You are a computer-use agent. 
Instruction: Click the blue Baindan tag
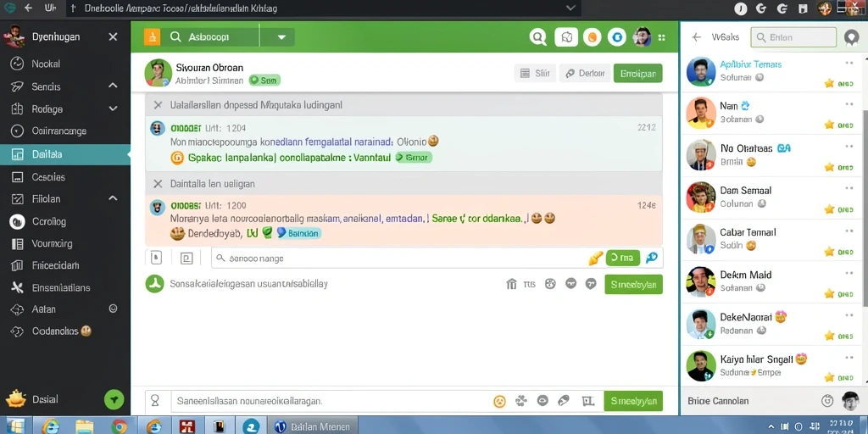pyautogui.click(x=298, y=234)
